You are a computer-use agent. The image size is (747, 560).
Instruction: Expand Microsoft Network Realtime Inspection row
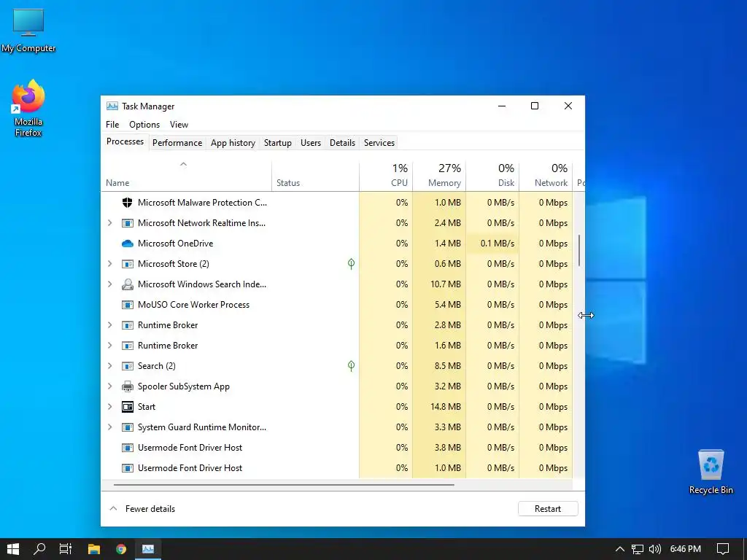[x=110, y=223]
